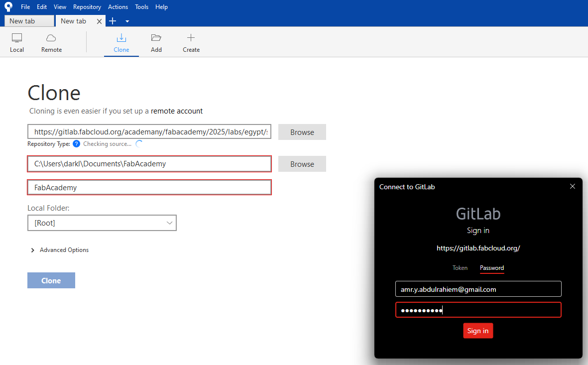Screen dimensions: 588x365
Task: Switch to the Token tab
Action: tap(460, 268)
